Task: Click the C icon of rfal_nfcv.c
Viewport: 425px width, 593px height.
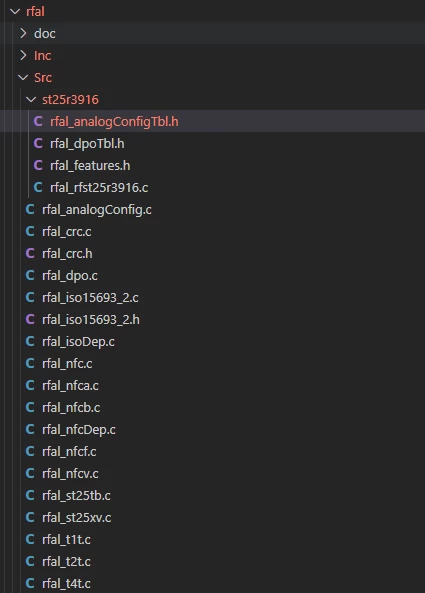Action: point(30,473)
